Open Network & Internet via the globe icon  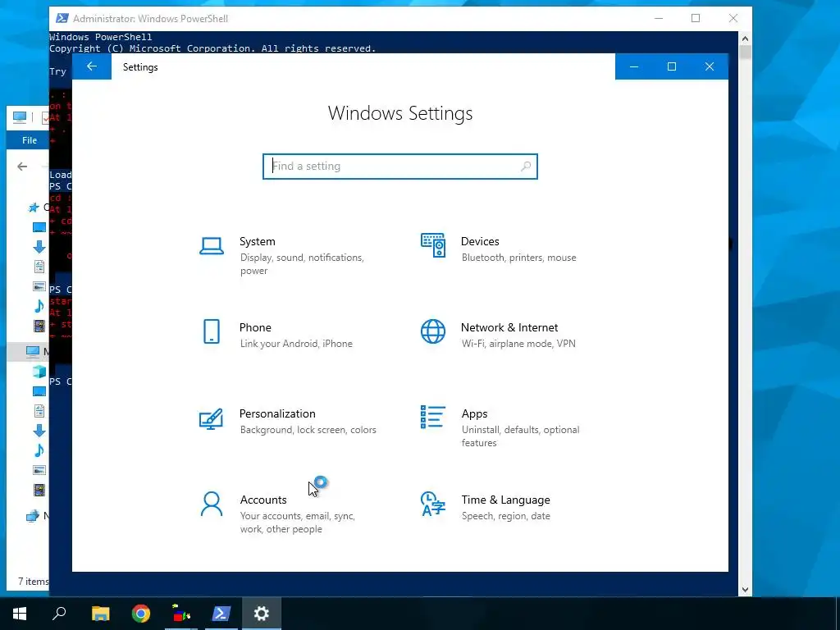pos(433,331)
